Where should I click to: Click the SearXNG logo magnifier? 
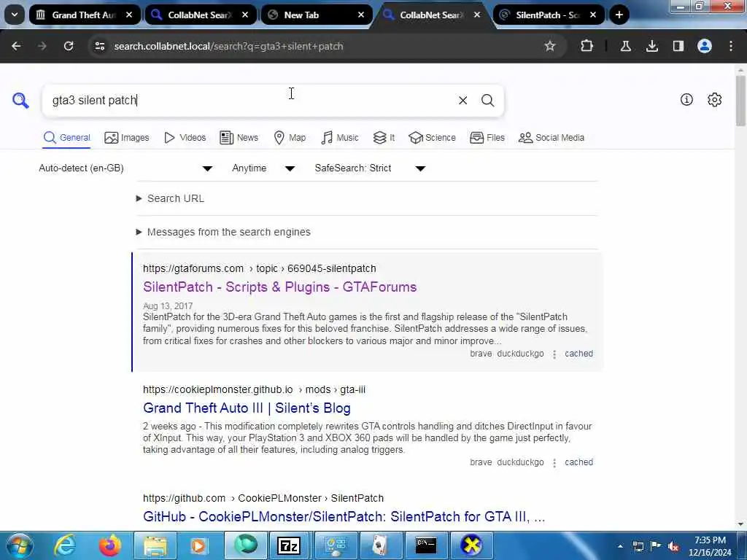tap(20, 101)
